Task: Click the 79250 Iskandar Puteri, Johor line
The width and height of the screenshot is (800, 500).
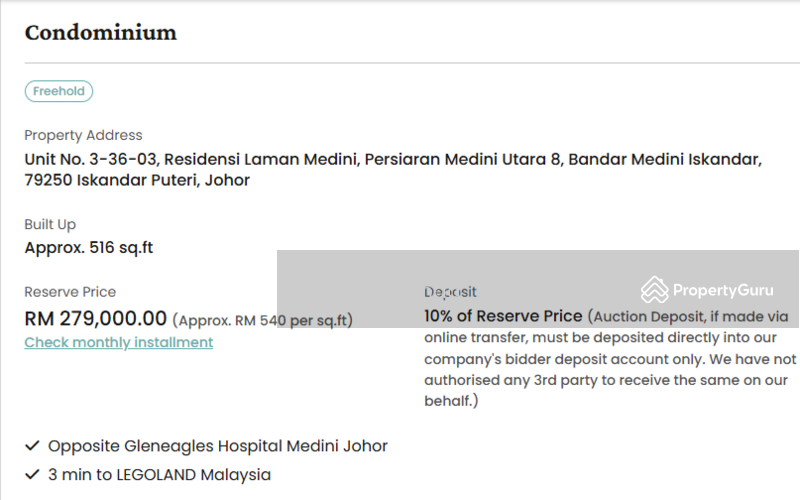Action: (x=137, y=181)
